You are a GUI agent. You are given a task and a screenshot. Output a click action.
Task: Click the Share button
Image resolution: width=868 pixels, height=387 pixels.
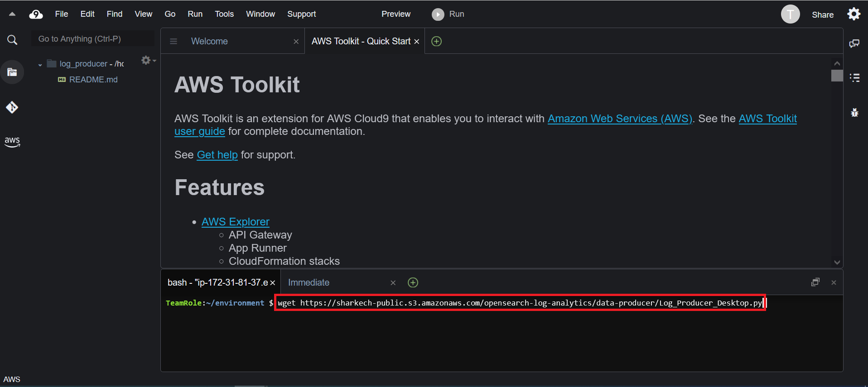coord(823,14)
